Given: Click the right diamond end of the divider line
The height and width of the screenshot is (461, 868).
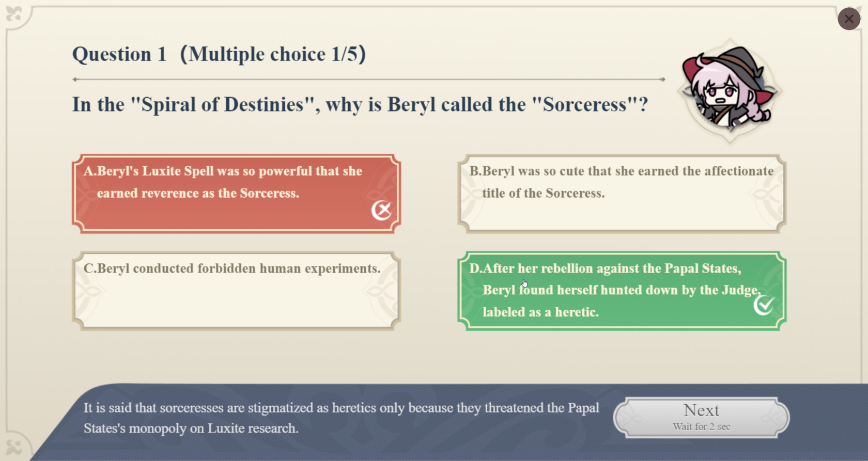Looking at the screenshot, I should 662,80.
